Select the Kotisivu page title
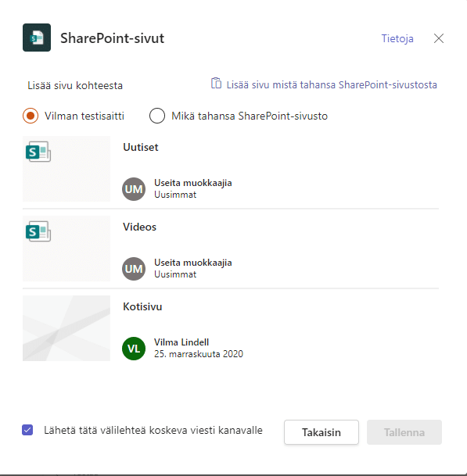 (142, 306)
